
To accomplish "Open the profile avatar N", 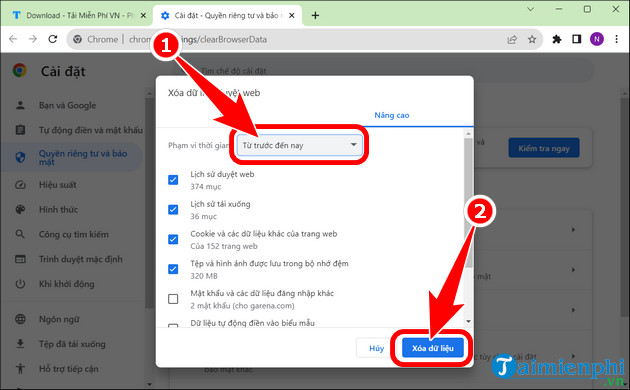I will 597,39.
